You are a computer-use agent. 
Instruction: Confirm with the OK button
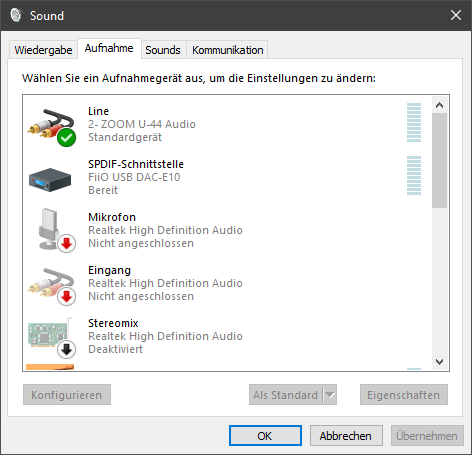coord(265,435)
